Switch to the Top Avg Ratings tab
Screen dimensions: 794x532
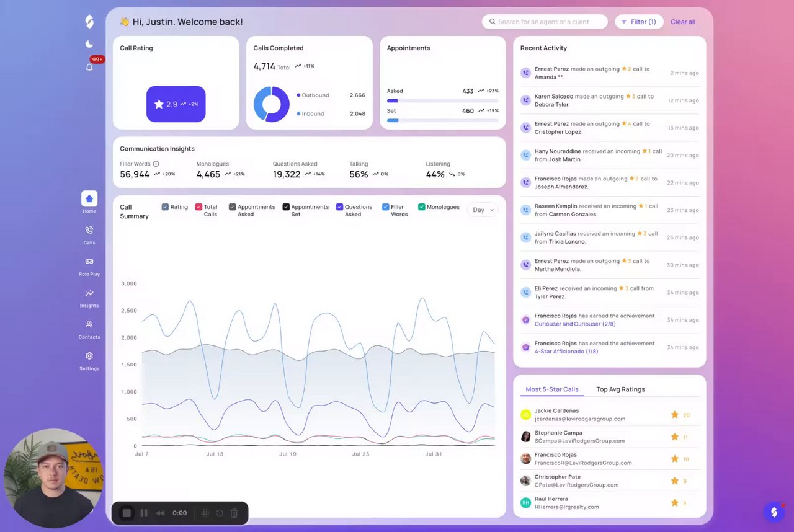tap(620, 389)
